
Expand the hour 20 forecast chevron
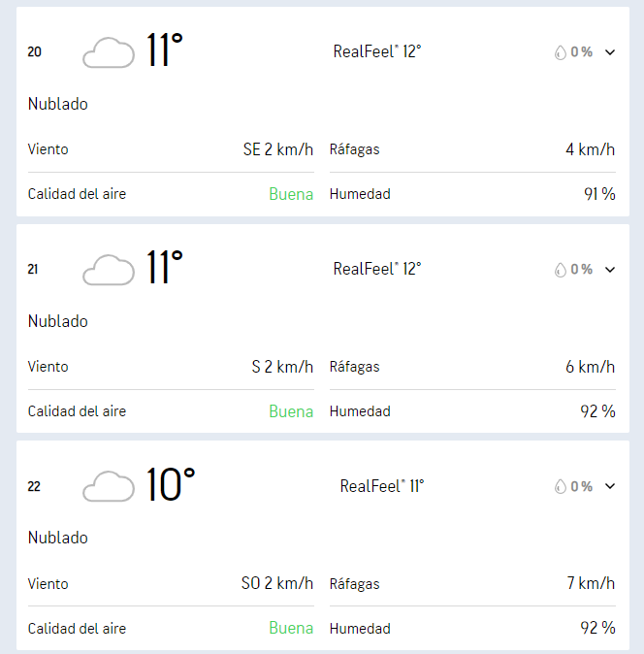pyautogui.click(x=610, y=52)
